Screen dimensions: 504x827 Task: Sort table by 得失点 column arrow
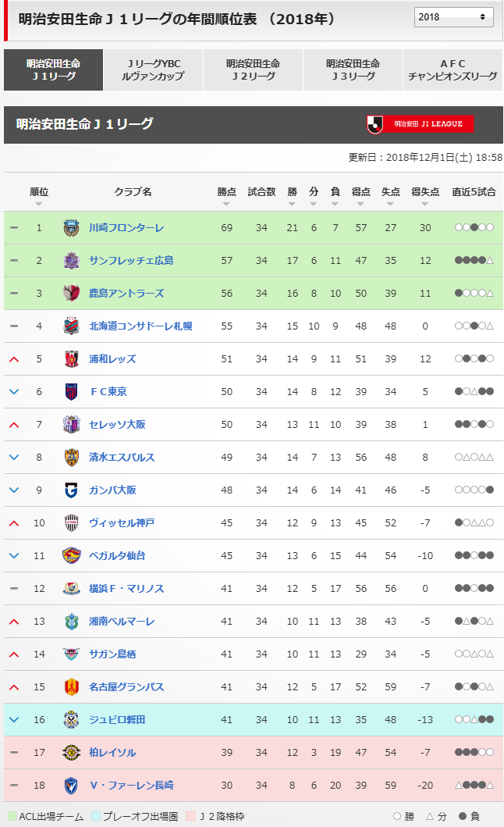[425, 204]
